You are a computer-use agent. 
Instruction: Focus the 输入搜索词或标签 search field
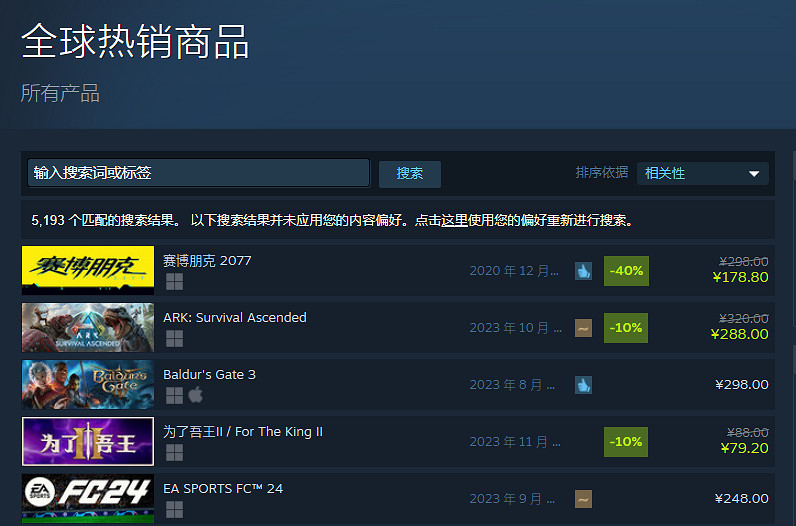point(198,173)
